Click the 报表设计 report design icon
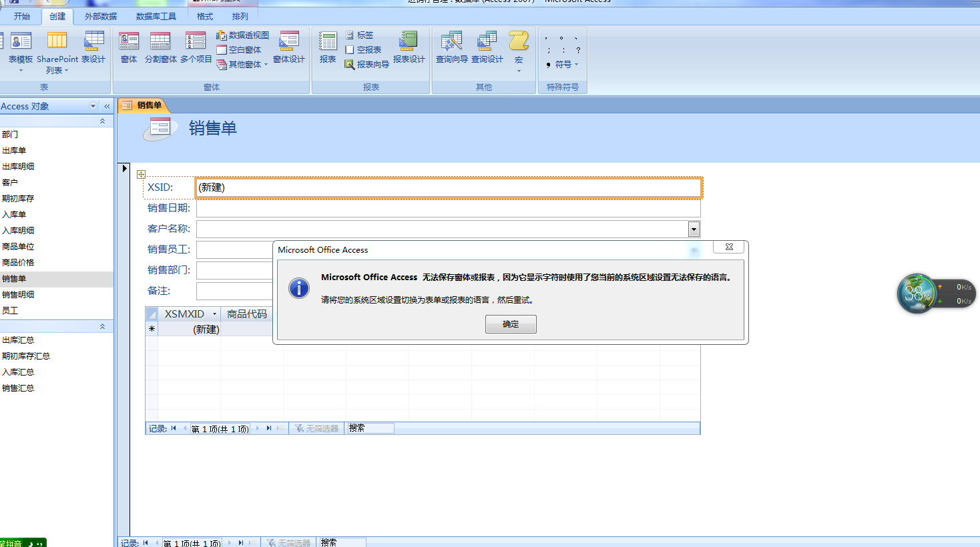 pyautogui.click(x=409, y=47)
